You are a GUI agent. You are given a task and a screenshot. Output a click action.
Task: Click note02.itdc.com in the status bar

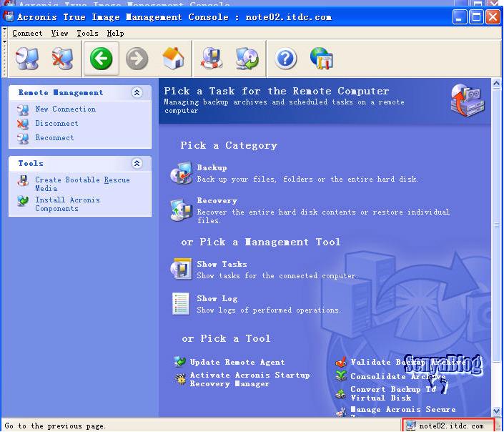451,426
